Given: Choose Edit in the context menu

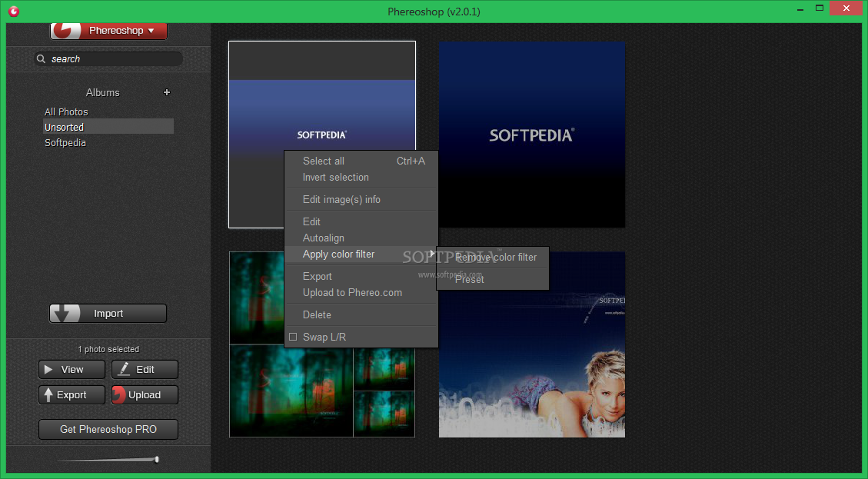Looking at the screenshot, I should point(361,221).
